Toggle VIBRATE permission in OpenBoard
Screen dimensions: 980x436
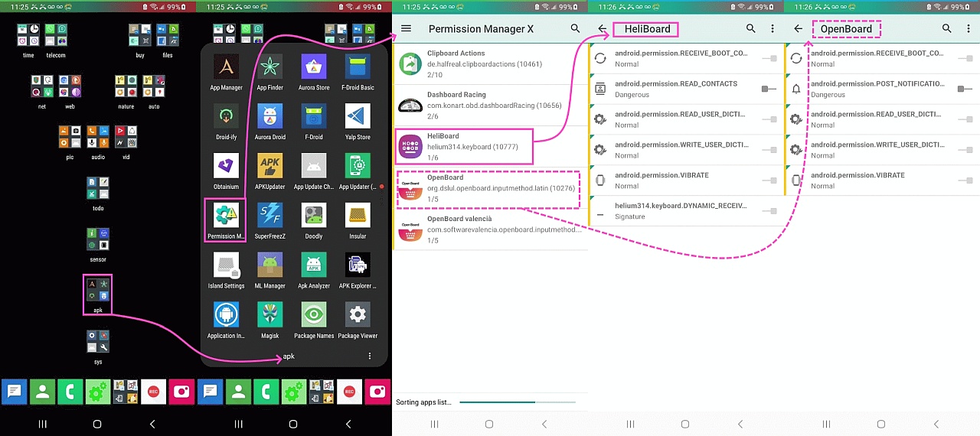[x=965, y=181]
